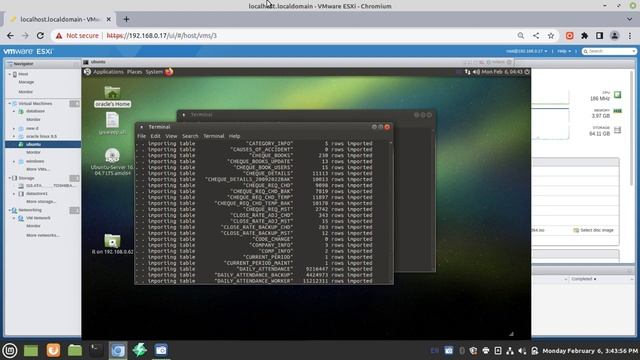Click More VMs... link

tap(38, 169)
